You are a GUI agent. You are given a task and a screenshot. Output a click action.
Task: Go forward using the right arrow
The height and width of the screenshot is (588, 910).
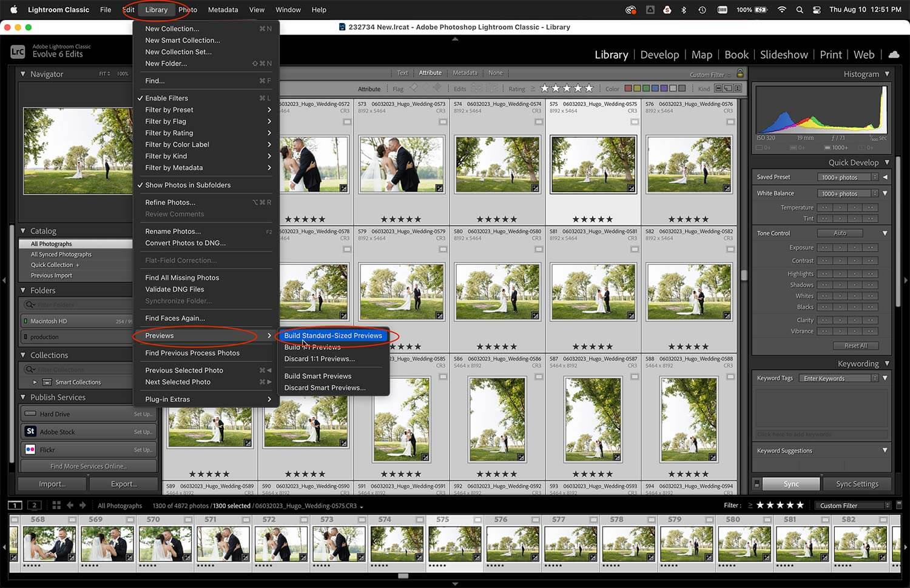pos(83,505)
